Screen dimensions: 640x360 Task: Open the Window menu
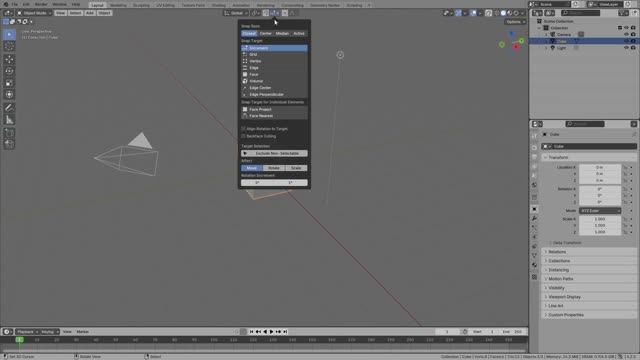pos(60,4)
